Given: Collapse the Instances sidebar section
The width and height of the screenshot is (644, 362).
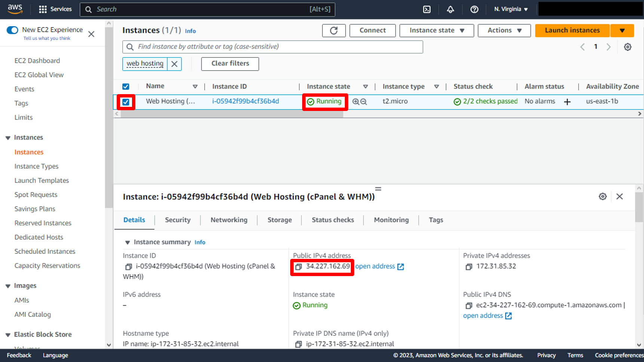Looking at the screenshot, I should 8,138.
